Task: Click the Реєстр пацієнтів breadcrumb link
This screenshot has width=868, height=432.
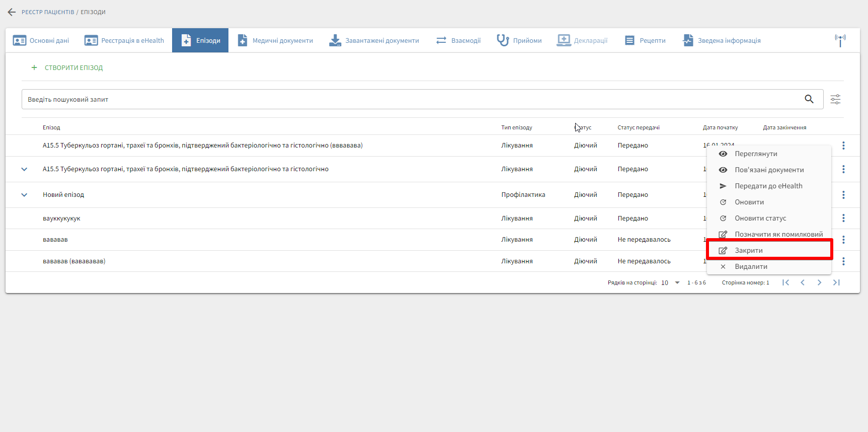Action: pos(48,12)
